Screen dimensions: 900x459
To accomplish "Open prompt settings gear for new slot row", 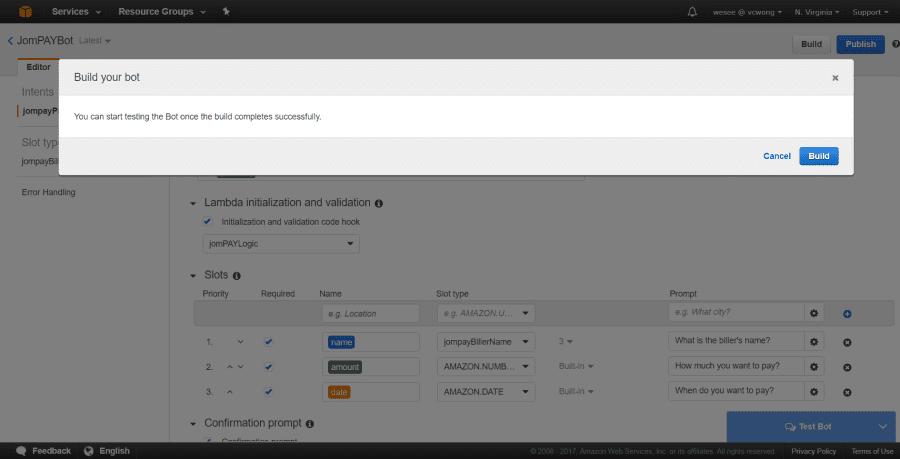I will pyautogui.click(x=813, y=313).
